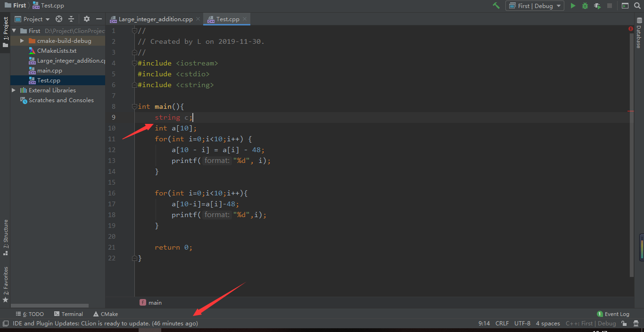This screenshot has height=332, width=644.
Task: Locate current file with crosshair icon
Action: point(59,19)
